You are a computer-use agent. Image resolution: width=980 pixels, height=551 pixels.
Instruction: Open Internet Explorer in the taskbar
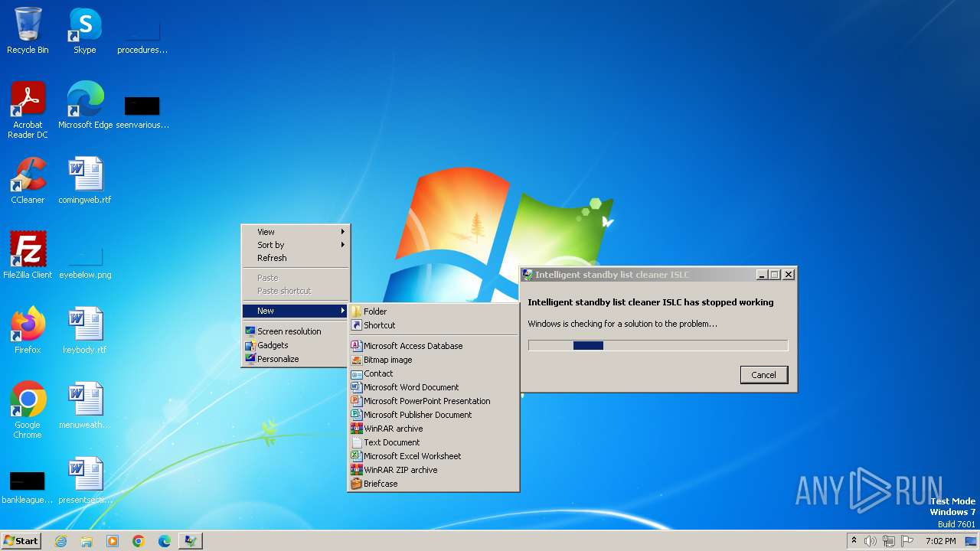(60, 541)
